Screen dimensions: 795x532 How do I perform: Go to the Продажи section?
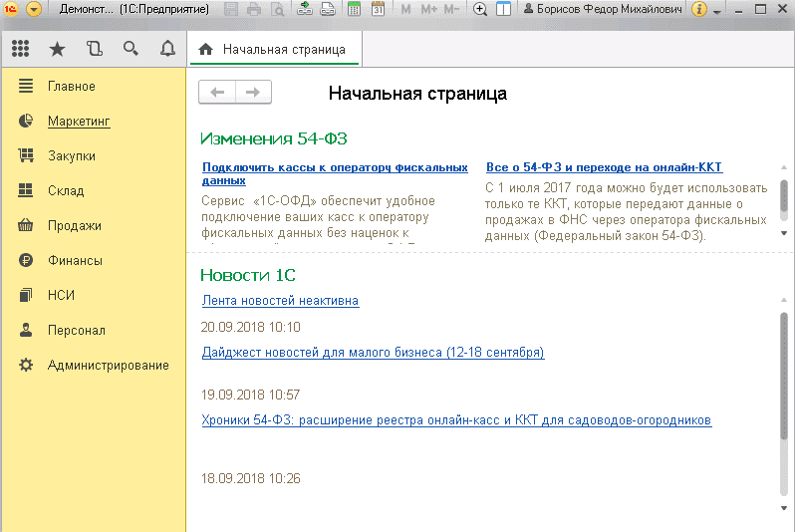(x=75, y=226)
